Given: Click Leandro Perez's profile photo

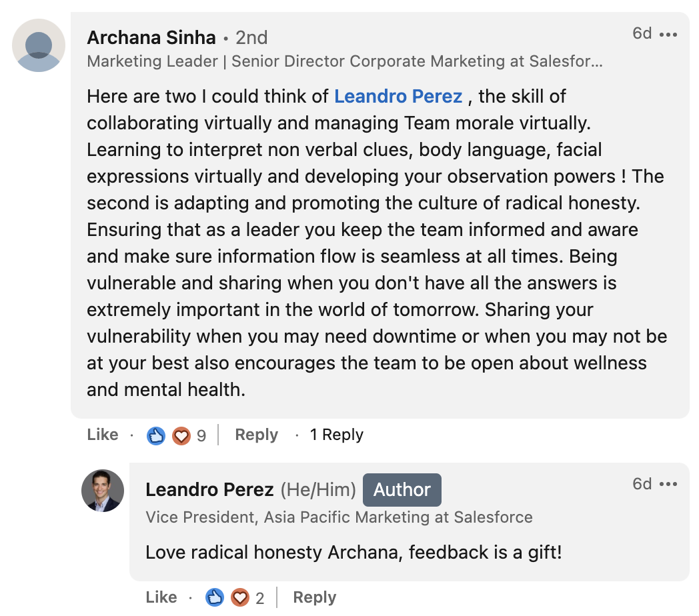Looking at the screenshot, I should point(103,490).
